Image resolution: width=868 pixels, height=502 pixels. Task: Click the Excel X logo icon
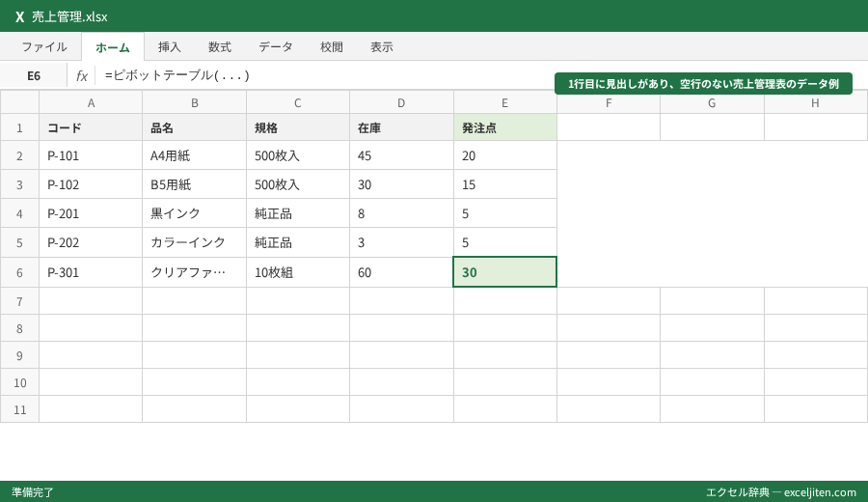19,16
